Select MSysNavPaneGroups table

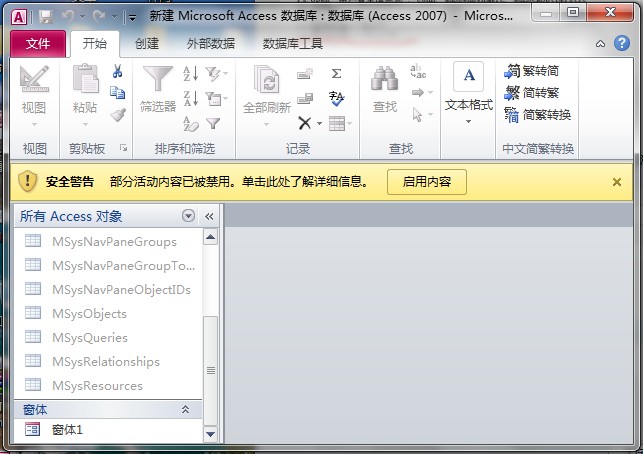[x=108, y=242]
